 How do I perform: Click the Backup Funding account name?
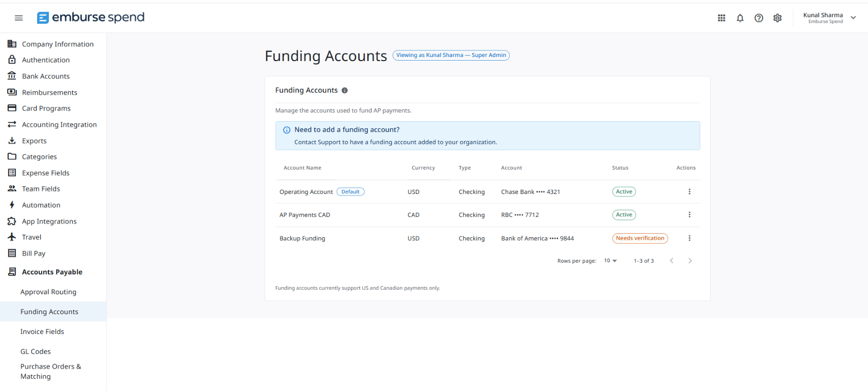[302, 238]
